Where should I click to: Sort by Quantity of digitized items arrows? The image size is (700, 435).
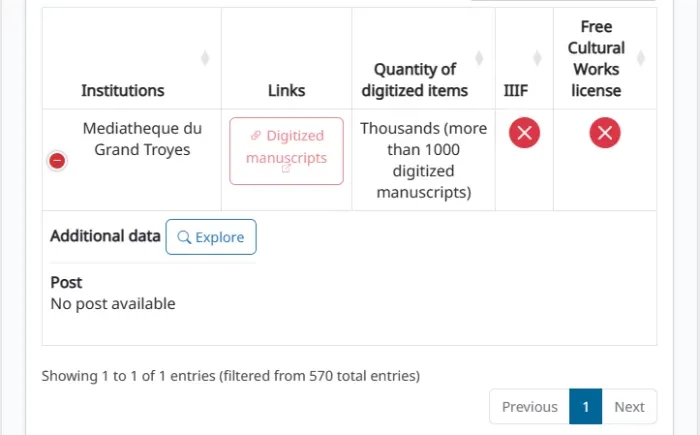tap(479, 58)
